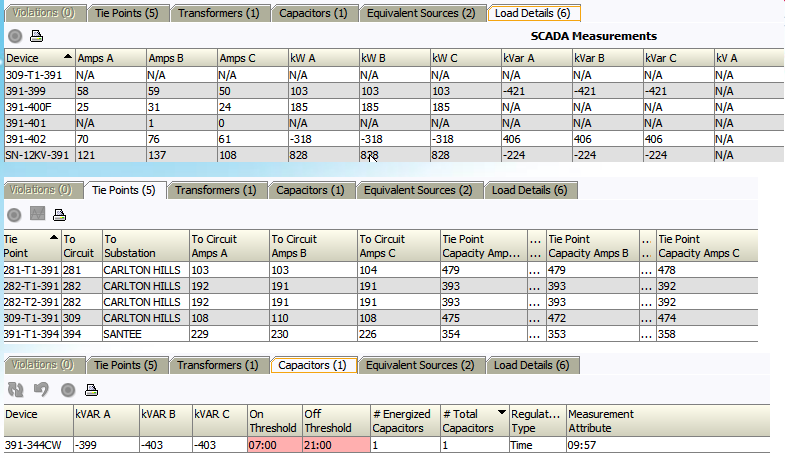Open Load Details (6) tab in Tie Points panel
785x458 pixels.
[530, 190]
